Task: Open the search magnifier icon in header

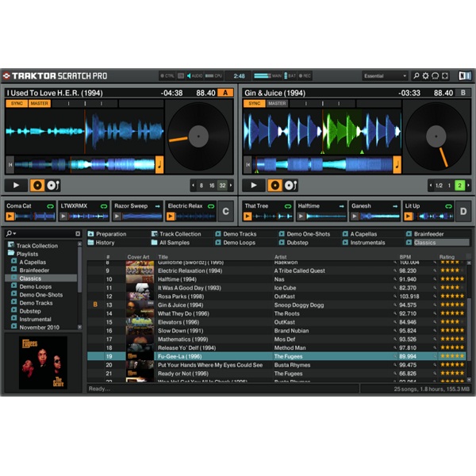Action: (x=416, y=76)
